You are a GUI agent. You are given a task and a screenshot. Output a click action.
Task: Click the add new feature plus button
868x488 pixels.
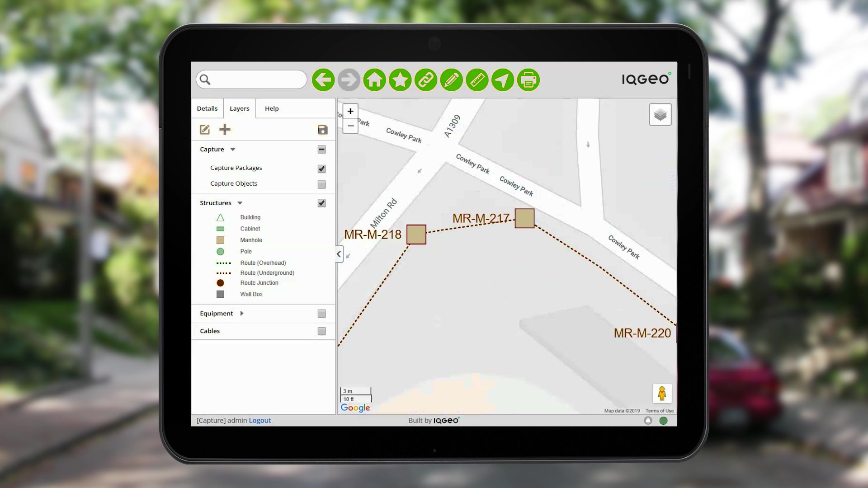[x=225, y=129]
